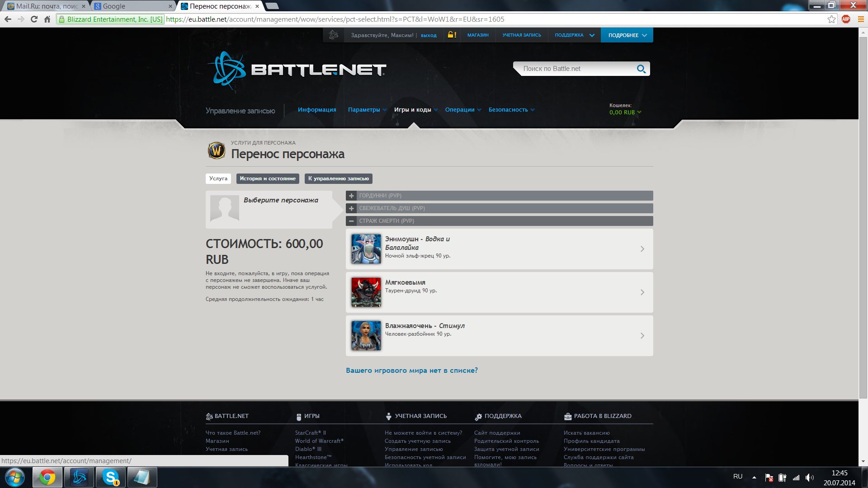The width and height of the screenshot is (868, 488).
Task: Open the Battle.net launcher taskbar icon
Action: click(x=79, y=477)
